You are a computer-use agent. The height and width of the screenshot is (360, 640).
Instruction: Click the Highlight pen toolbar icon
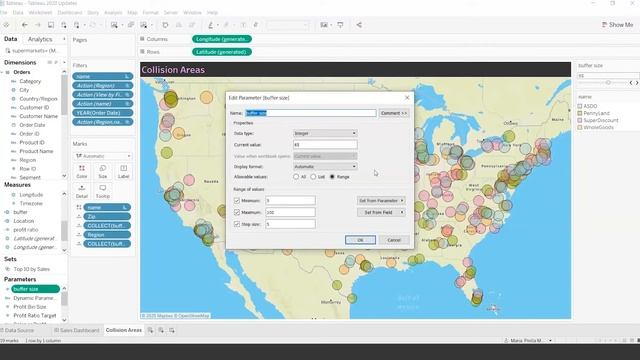(211, 25)
